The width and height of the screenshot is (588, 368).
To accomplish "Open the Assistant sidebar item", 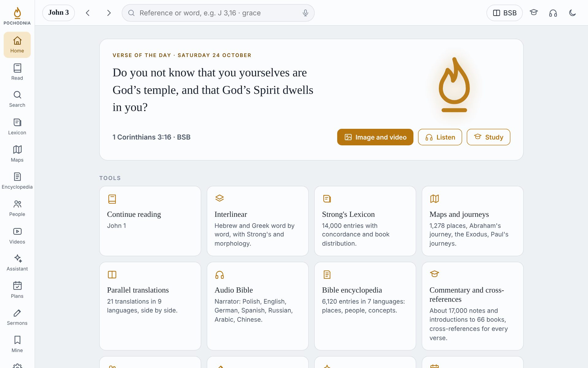I will (17, 263).
